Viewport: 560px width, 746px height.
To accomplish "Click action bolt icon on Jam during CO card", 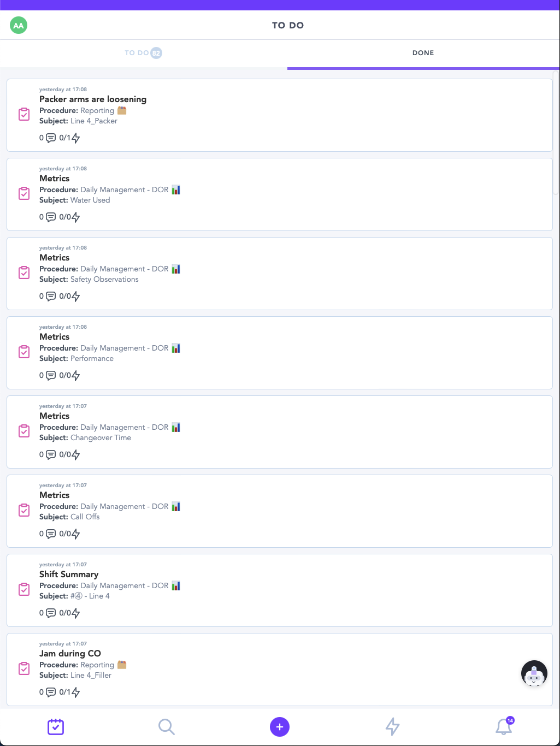I will tap(76, 692).
